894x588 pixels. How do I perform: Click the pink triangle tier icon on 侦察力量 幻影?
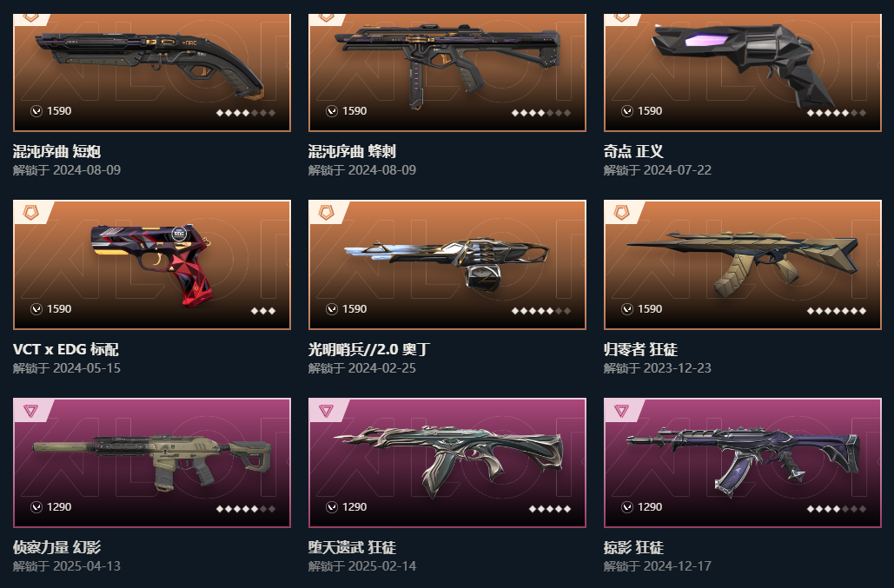click(x=30, y=410)
